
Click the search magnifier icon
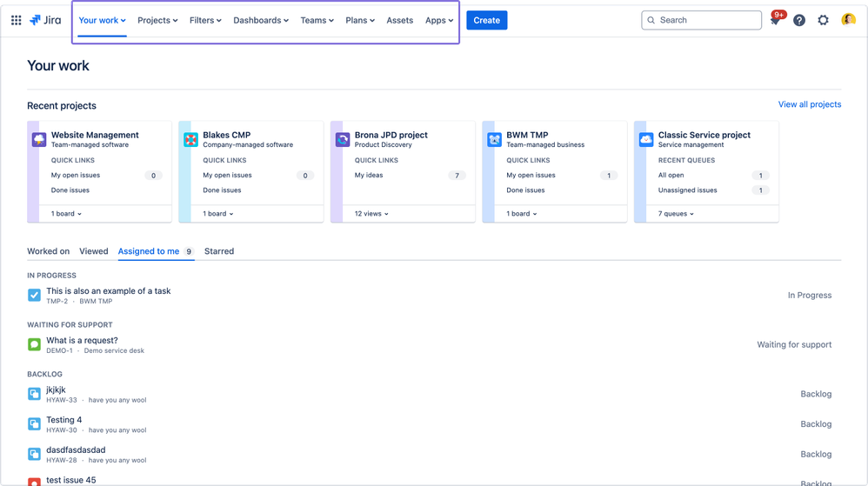tap(651, 20)
